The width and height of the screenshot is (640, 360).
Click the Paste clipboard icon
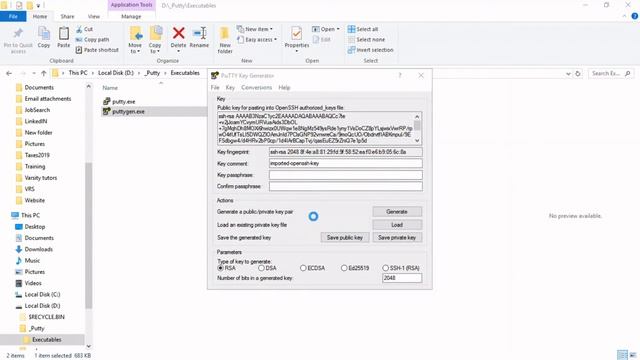(x=64, y=33)
